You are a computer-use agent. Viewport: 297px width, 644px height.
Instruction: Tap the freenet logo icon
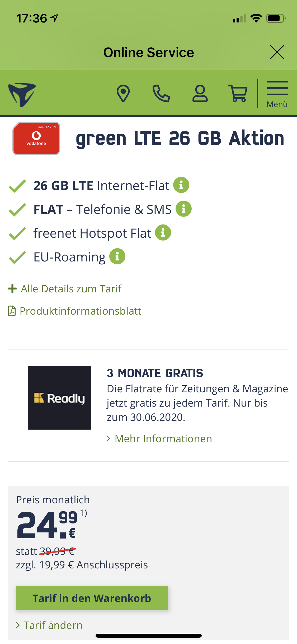click(22, 94)
